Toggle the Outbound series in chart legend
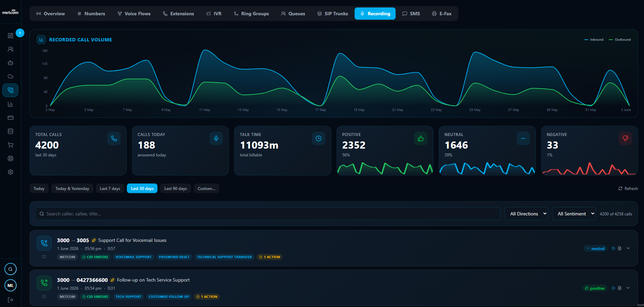 (620, 40)
